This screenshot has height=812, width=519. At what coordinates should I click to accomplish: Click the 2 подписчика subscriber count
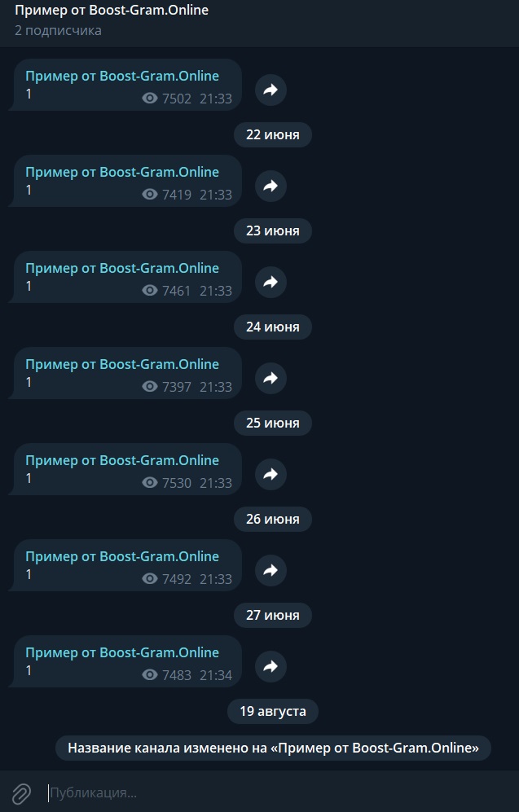[x=58, y=31]
